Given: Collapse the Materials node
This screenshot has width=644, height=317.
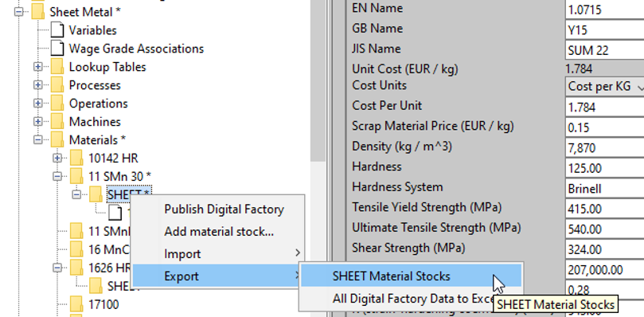Looking at the screenshot, I should [37, 140].
